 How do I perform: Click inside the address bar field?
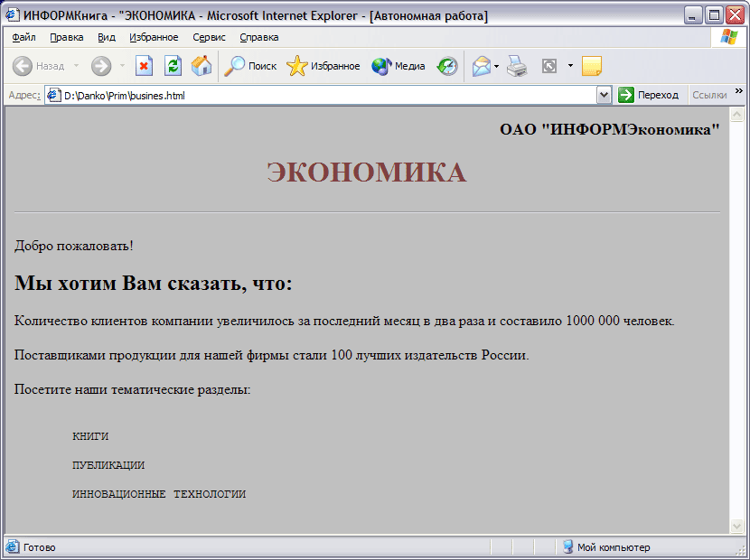tap(325, 95)
